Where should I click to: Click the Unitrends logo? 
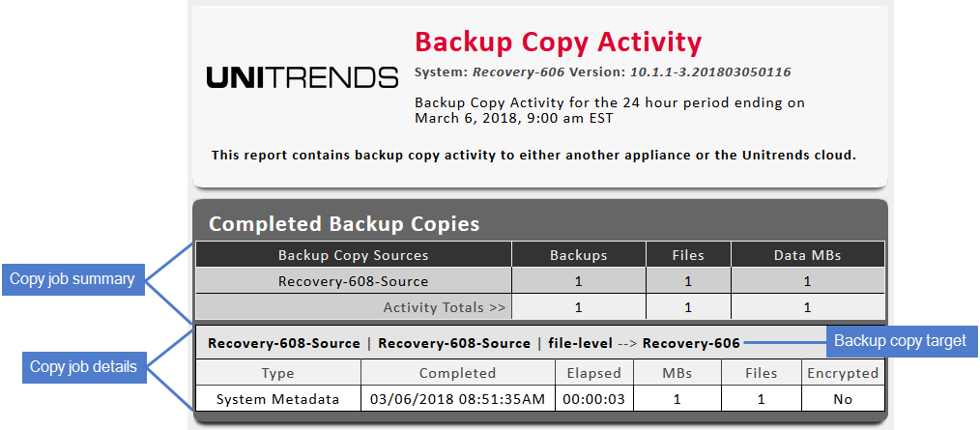tap(302, 77)
